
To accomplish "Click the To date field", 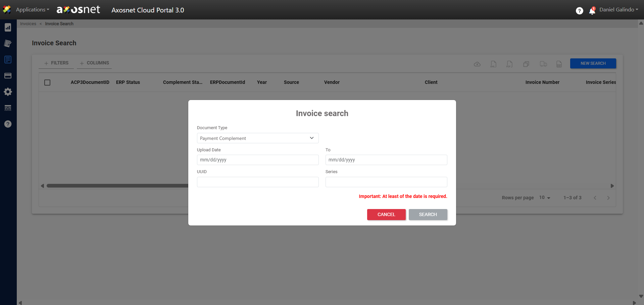I will (x=386, y=160).
